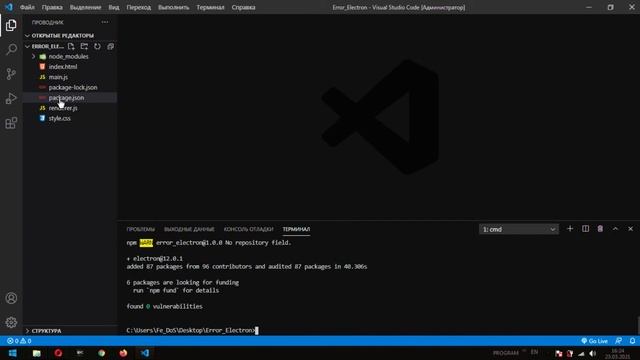Click the New Folder icon in explorer
Image resolution: width=640 pixels, height=360 pixels.
point(84,47)
